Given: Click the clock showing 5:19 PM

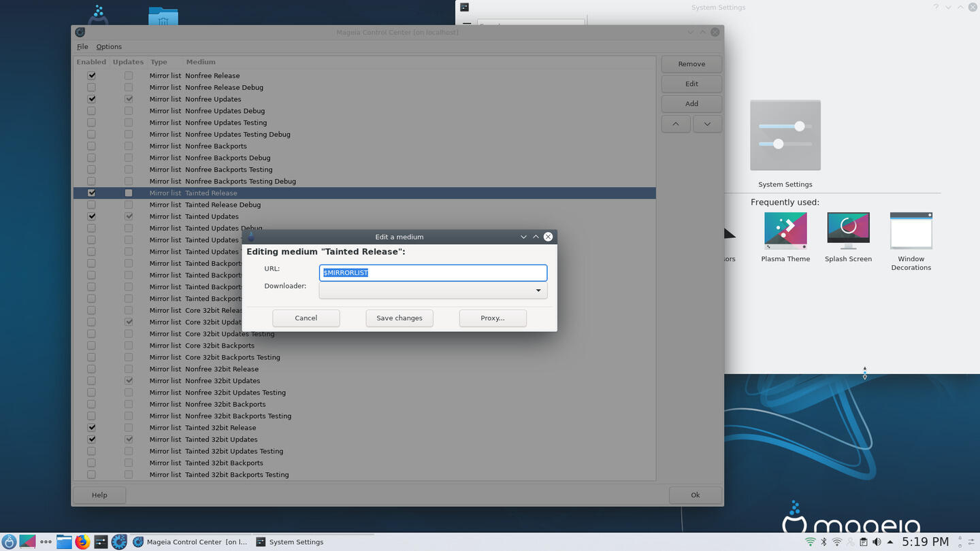Looking at the screenshot, I should tap(925, 542).
